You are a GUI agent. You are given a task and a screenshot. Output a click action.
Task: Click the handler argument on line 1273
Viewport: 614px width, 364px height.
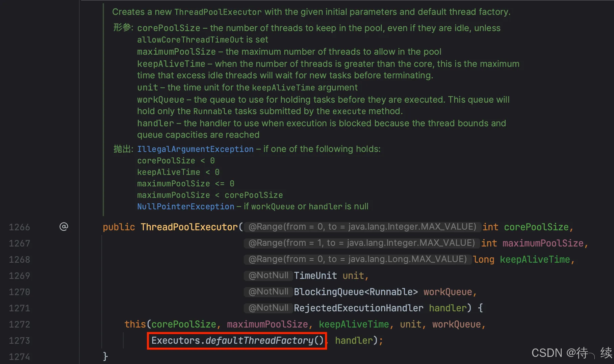(x=354, y=340)
